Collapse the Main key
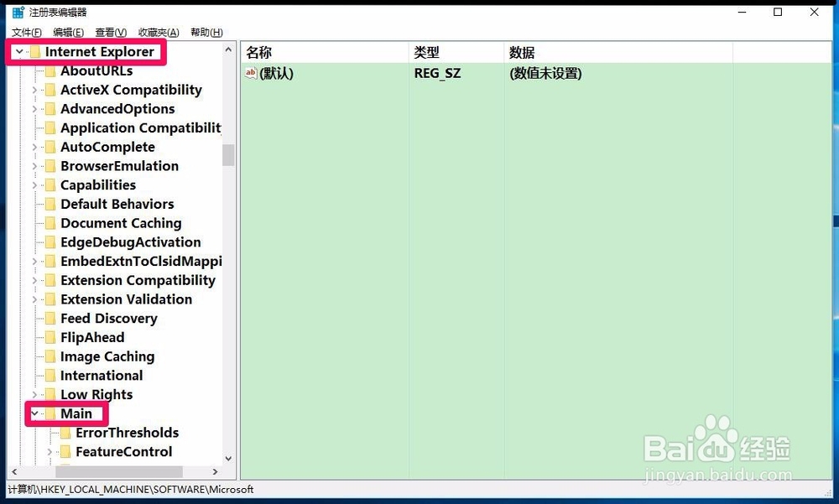This screenshot has width=839, height=504. tap(34, 413)
